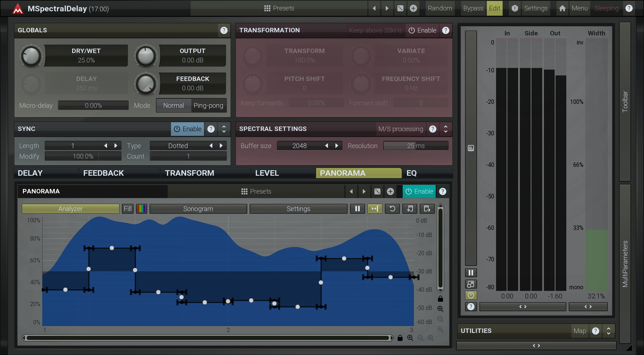Click next arrow for Sync Type Dotted
The image size is (644, 355).
tap(221, 146)
